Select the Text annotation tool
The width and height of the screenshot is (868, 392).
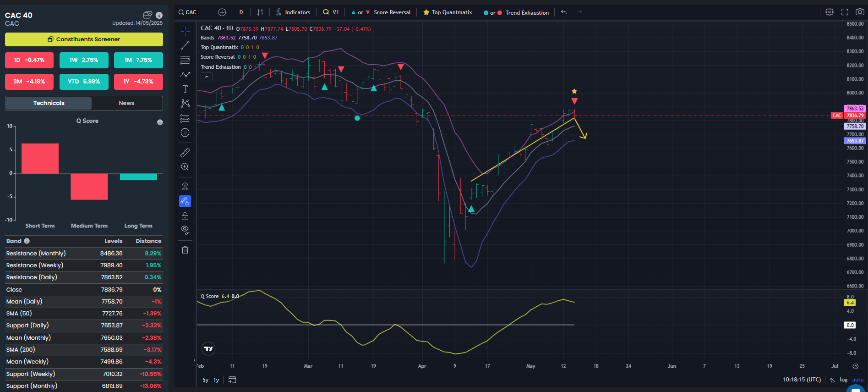point(185,89)
